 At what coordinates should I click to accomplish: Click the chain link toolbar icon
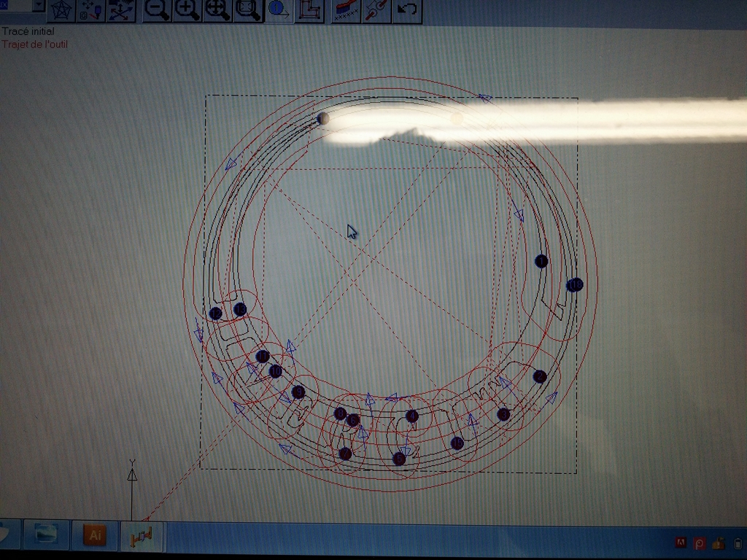(376, 10)
